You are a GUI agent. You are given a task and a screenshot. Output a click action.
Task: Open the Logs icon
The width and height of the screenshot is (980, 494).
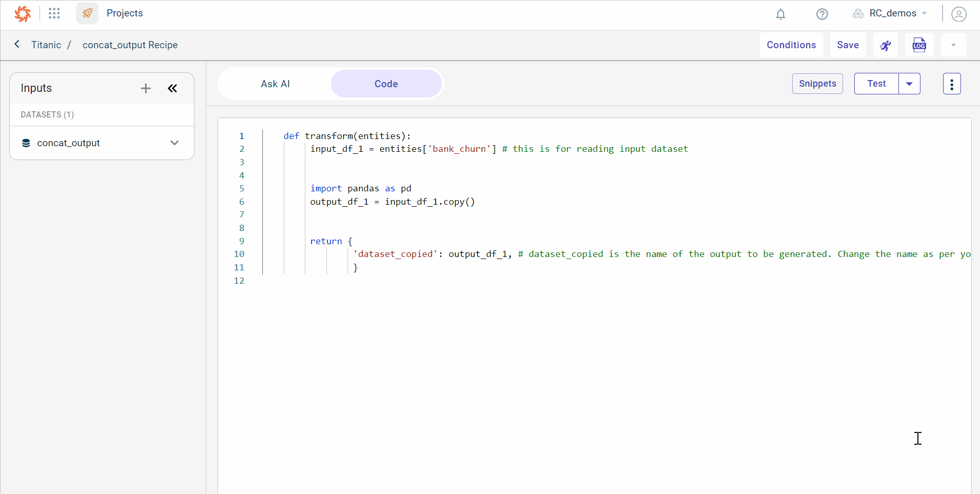coord(918,45)
